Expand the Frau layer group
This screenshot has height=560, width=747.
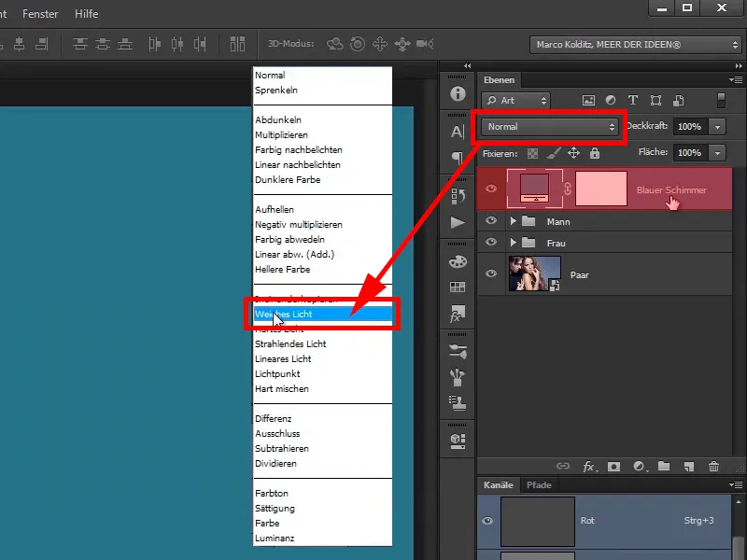(x=513, y=243)
